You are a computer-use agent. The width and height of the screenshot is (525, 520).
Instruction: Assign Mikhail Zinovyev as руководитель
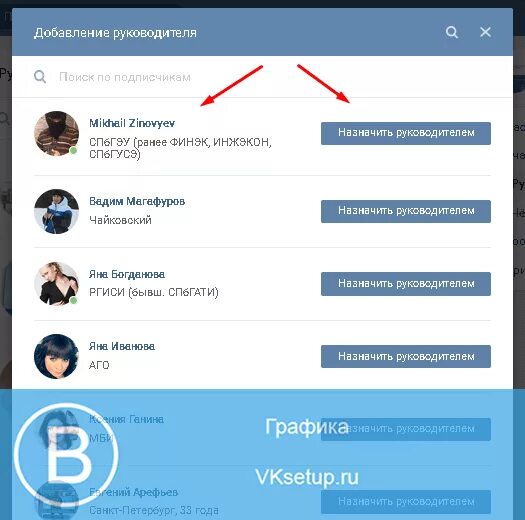(x=406, y=133)
